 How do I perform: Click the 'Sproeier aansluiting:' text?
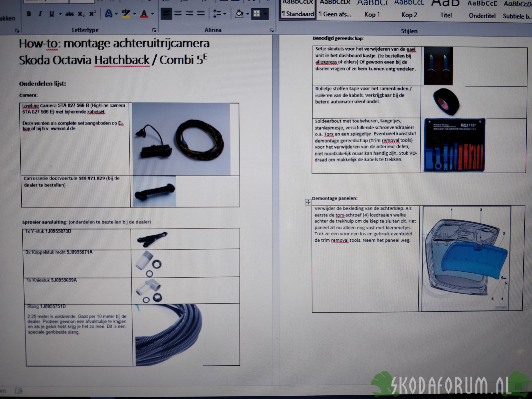45,222
